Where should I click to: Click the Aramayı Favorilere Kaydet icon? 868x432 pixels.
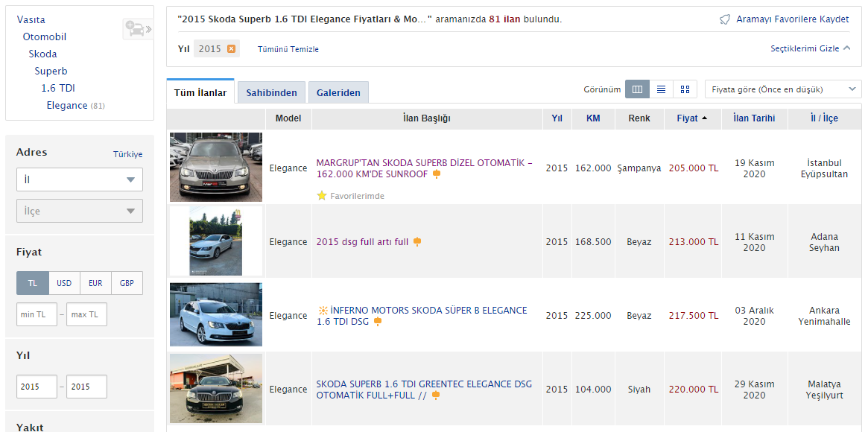coord(725,19)
